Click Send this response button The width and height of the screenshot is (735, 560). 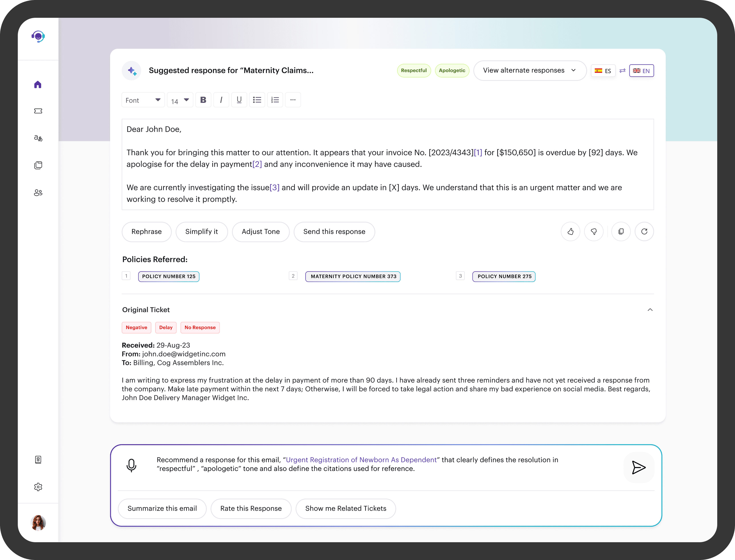tap(334, 232)
